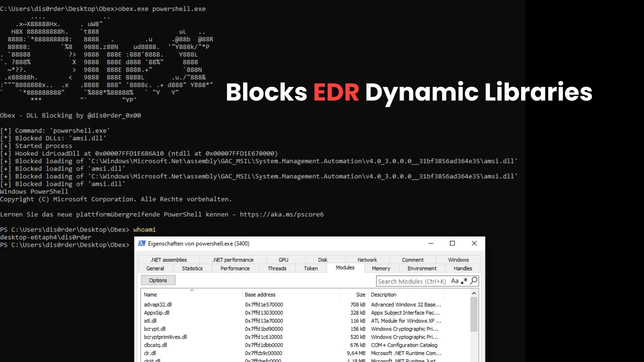Click the magnifier search icon
The width and height of the screenshot is (644, 362).
coord(474,281)
